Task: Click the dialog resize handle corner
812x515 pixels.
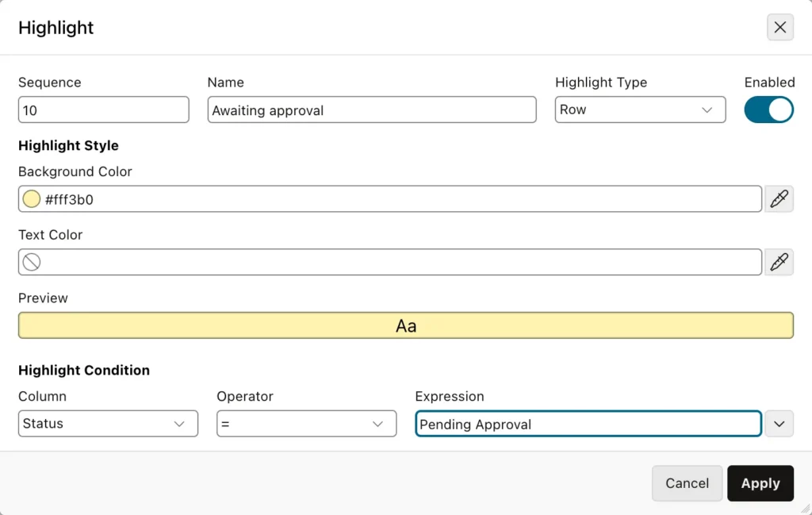Action: coord(806,509)
